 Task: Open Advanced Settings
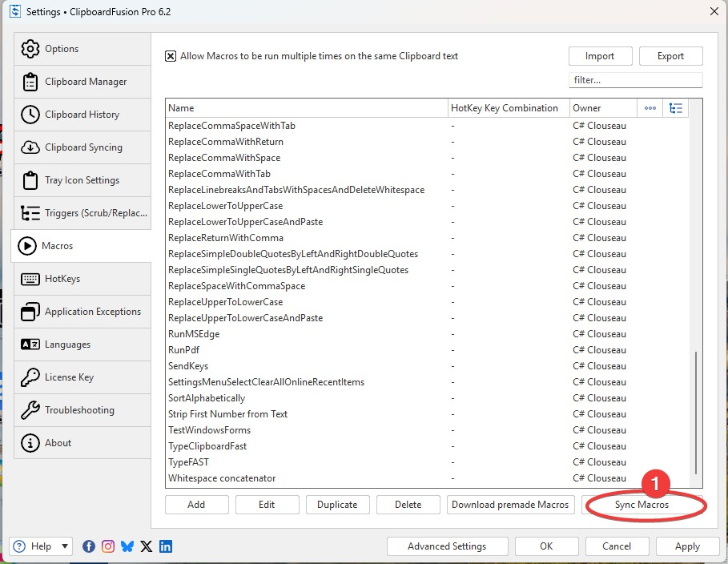[447, 546]
